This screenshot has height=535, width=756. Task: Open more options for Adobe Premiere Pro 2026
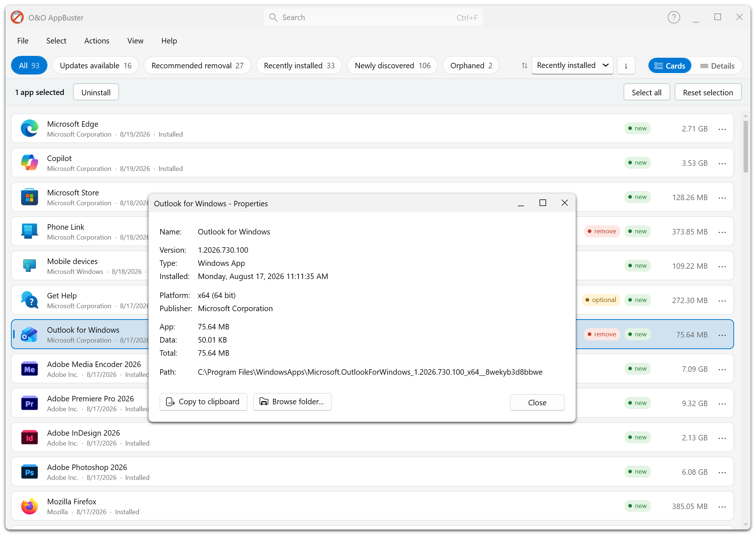tap(722, 404)
